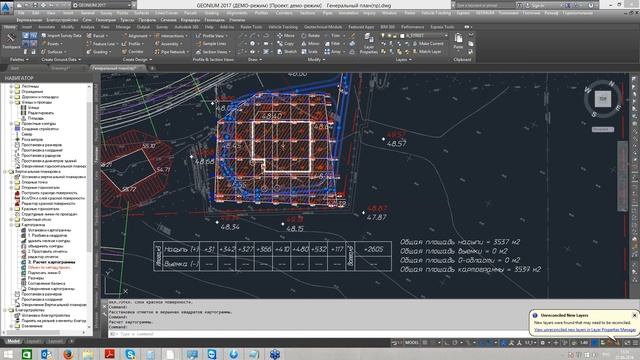Click the Sample Lines tool

click(x=211, y=44)
